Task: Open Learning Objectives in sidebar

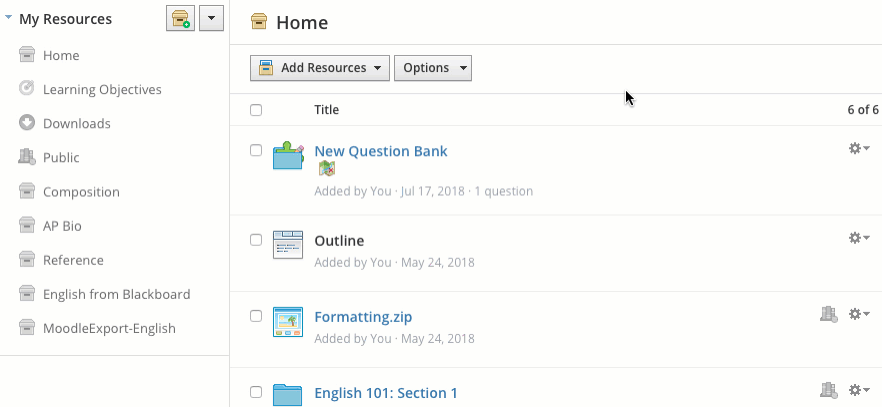Action: 101,90
